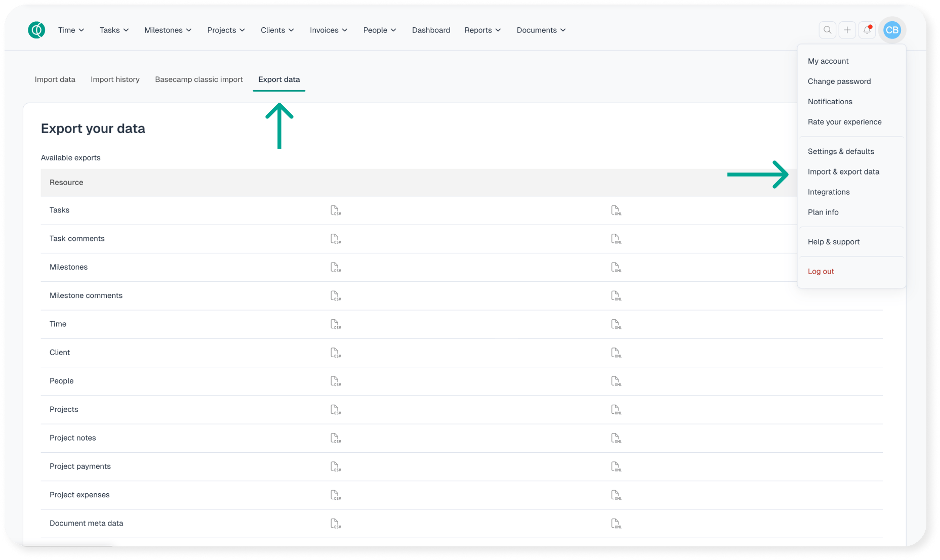Click the plus quick-add icon

(847, 30)
